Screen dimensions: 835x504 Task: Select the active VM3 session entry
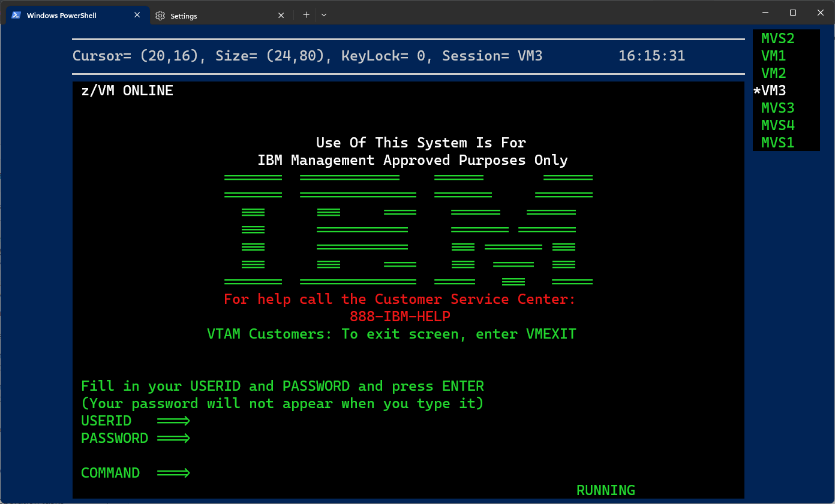click(x=770, y=90)
